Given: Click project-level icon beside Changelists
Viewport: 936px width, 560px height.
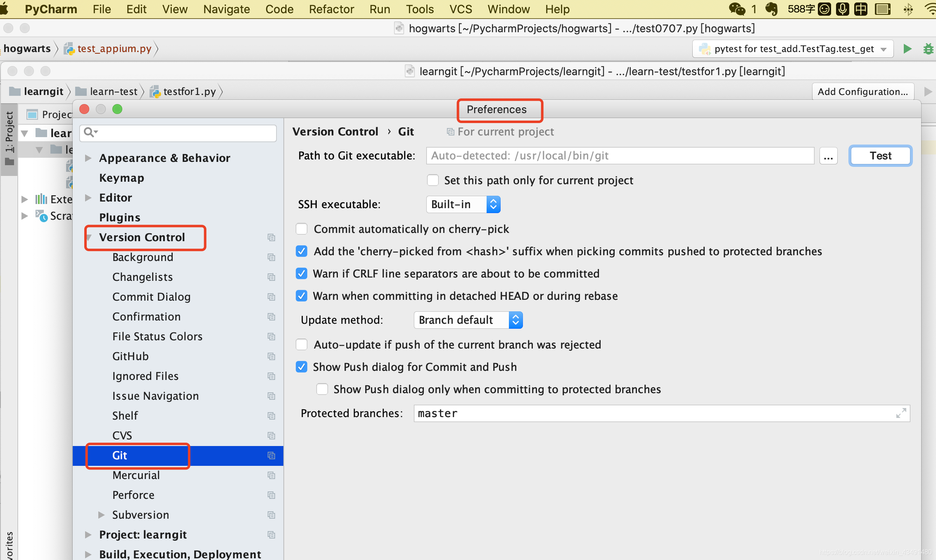Looking at the screenshot, I should coord(271,277).
